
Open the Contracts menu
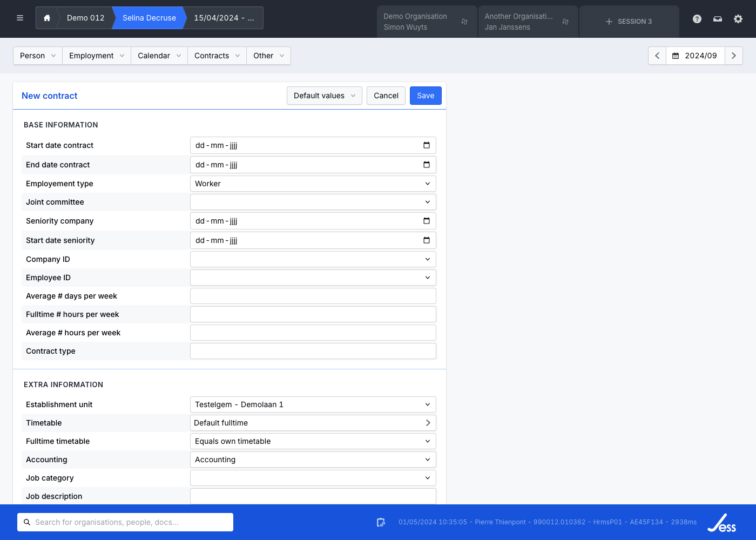pyautogui.click(x=217, y=56)
